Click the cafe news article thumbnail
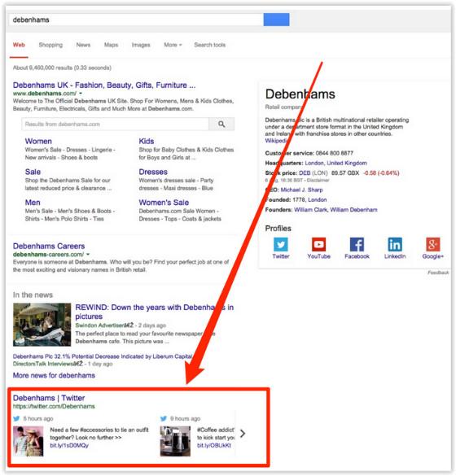This screenshot has height=476, width=456. coord(42,325)
